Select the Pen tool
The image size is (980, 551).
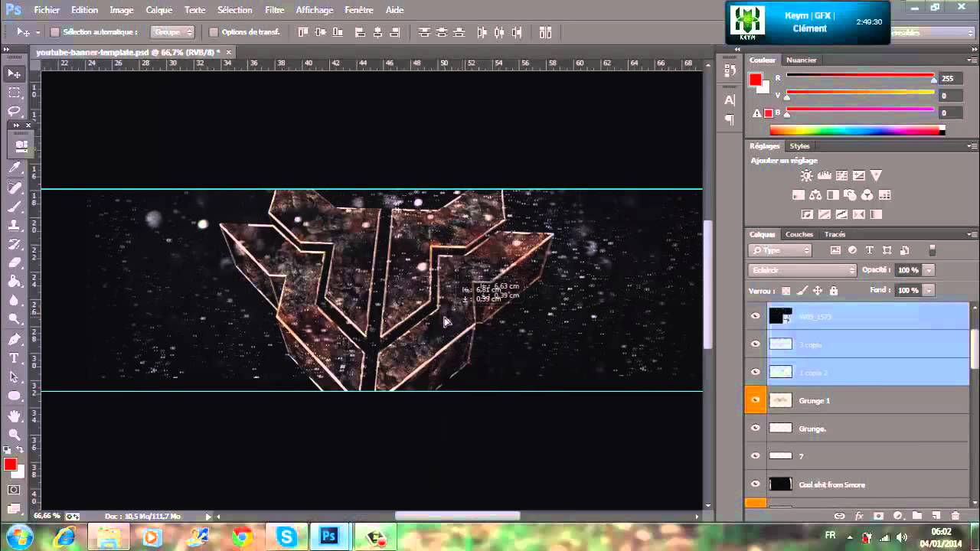15,339
